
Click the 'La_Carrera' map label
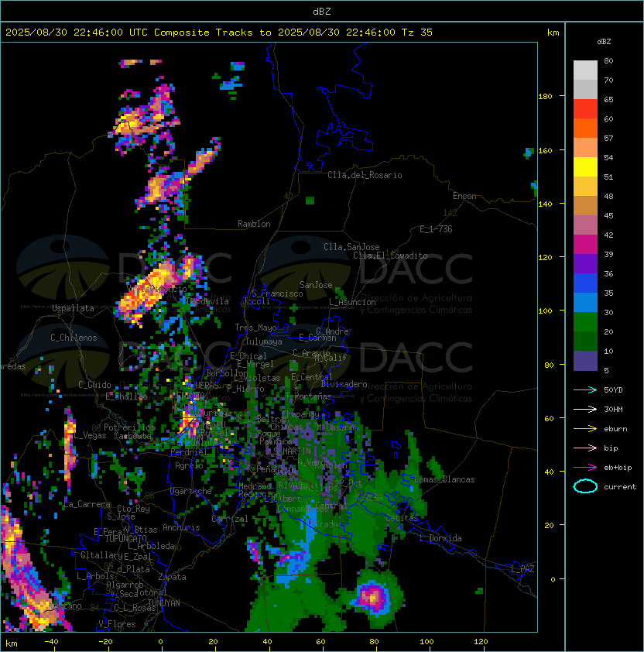pyautogui.click(x=87, y=504)
